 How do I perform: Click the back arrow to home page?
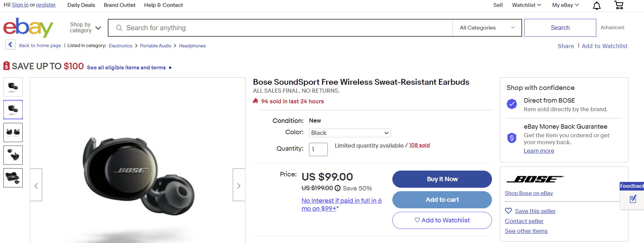10,45
